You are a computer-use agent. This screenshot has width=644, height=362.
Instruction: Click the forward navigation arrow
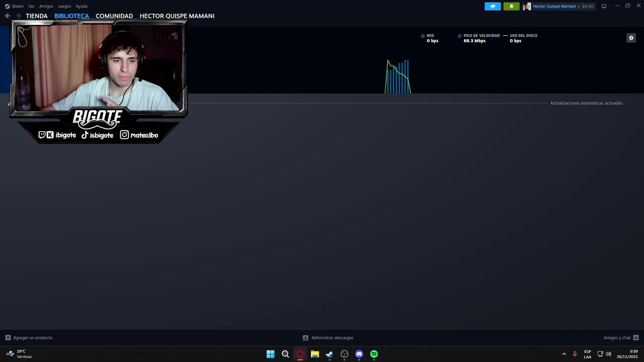coord(18,16)
